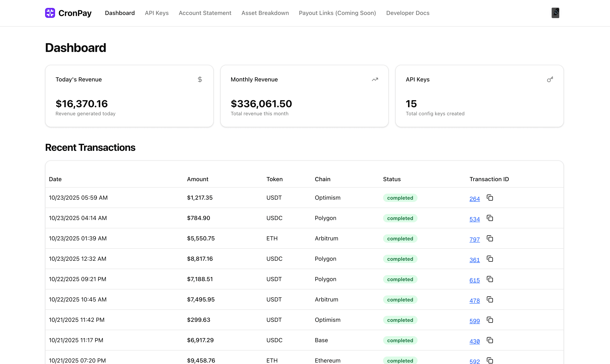This screenshot has height=364, width=610.
Task: Switch to Asset Breakdown
Action: [x=265, y=13]
